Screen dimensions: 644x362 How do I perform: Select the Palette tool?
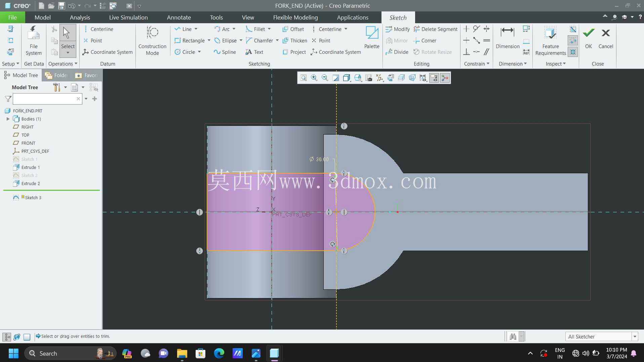point(372,37)
